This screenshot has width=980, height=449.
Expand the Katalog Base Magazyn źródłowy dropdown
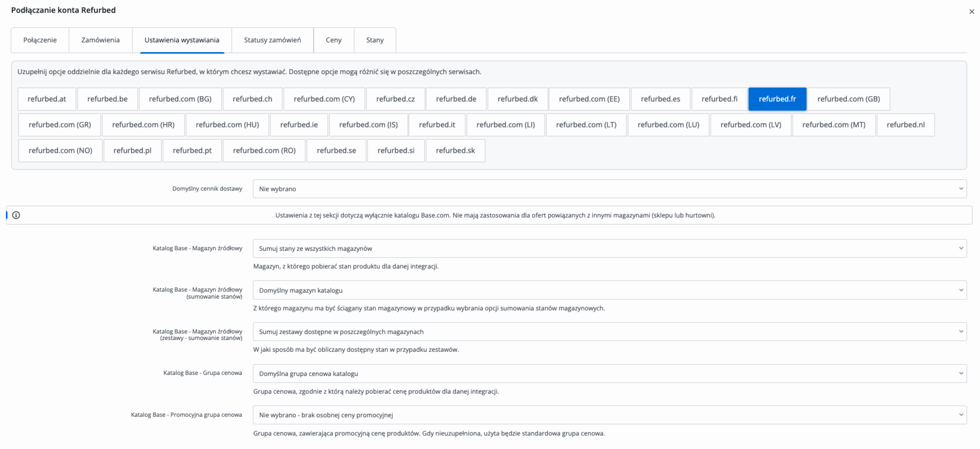609,248
